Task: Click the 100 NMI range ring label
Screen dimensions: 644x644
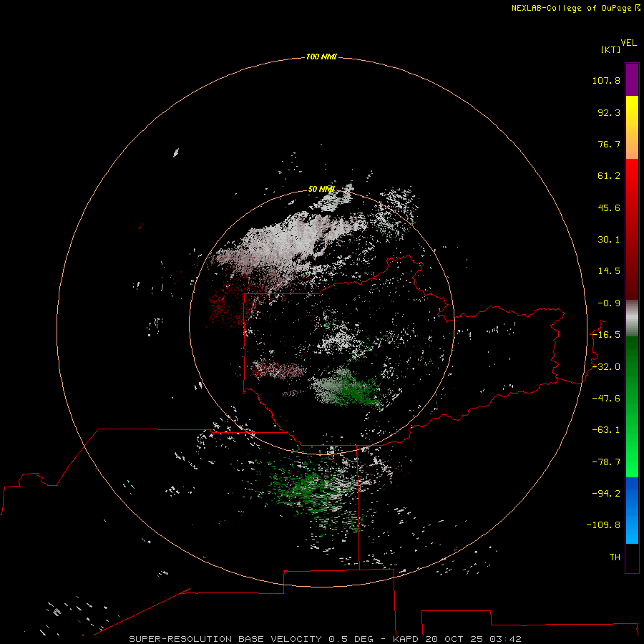Action: [x=321, y=57]
